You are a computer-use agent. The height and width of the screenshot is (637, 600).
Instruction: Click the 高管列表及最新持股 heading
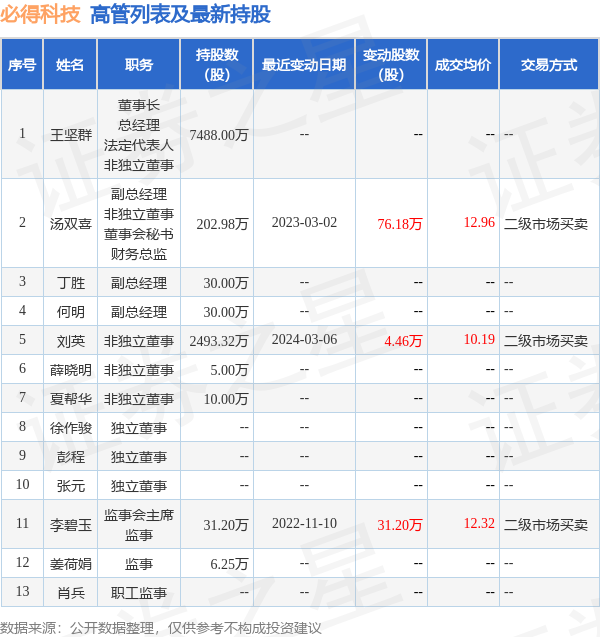pos(180,14)
